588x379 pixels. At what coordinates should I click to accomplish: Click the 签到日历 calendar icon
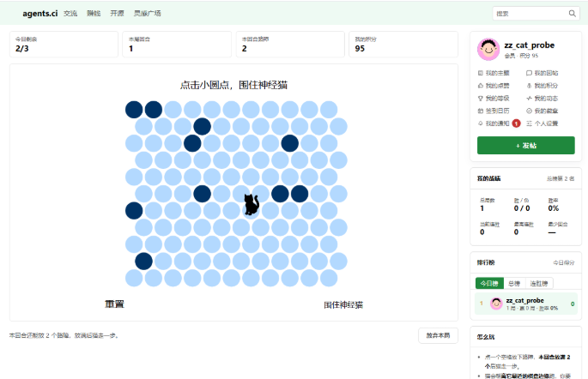tap(481, 111)
